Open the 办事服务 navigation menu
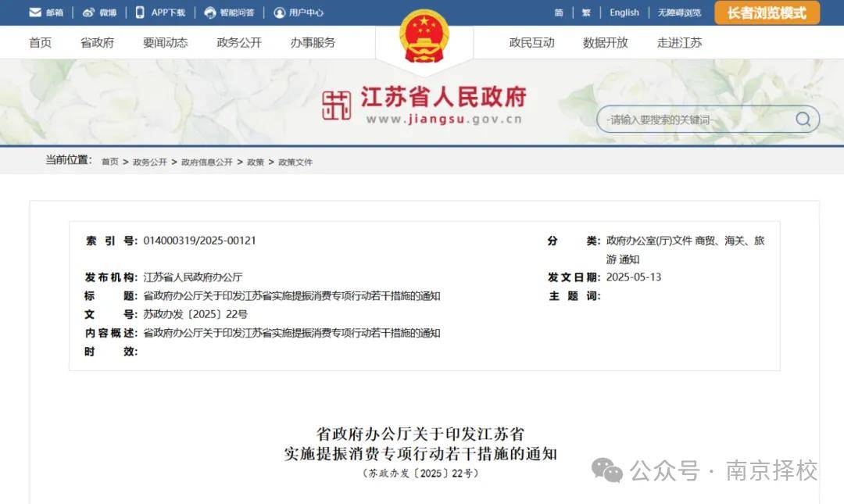Viewport: 844px width, 504px height. coord(313,42)
